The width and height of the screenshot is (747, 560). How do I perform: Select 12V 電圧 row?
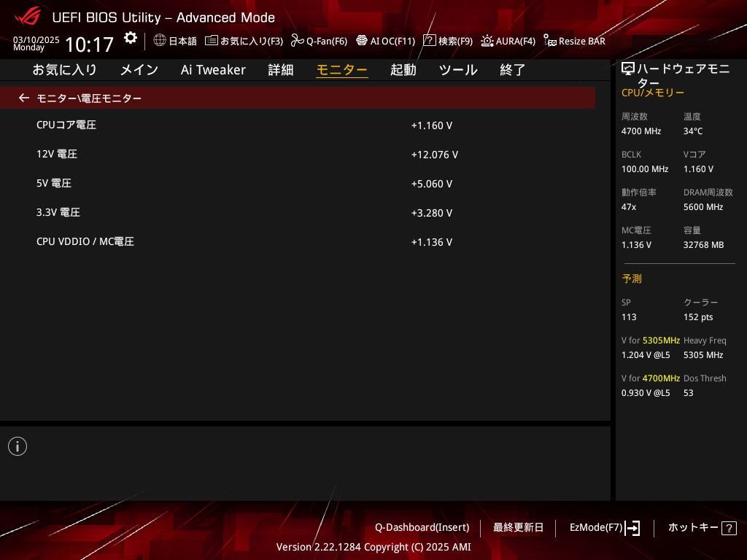(298, 155)
